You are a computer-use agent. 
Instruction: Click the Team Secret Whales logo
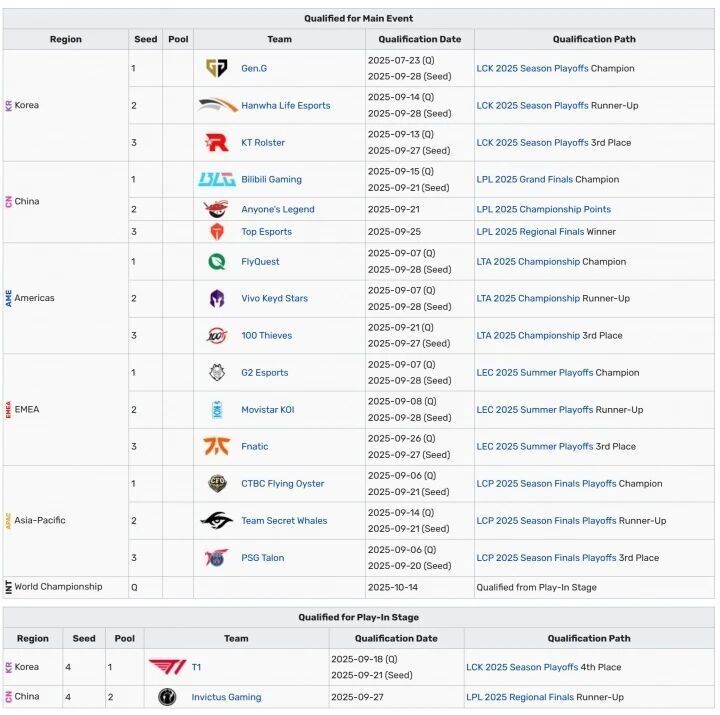pos(217,521)
